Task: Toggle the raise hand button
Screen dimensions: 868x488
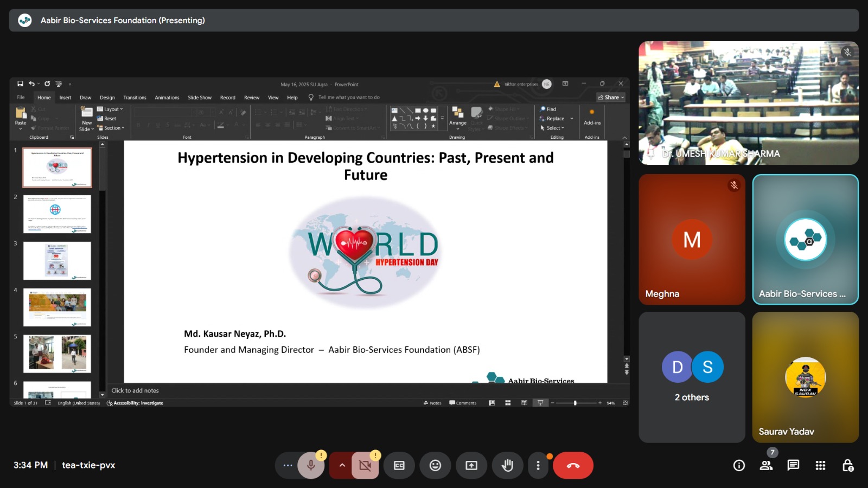Action: (x=507, y=465)
